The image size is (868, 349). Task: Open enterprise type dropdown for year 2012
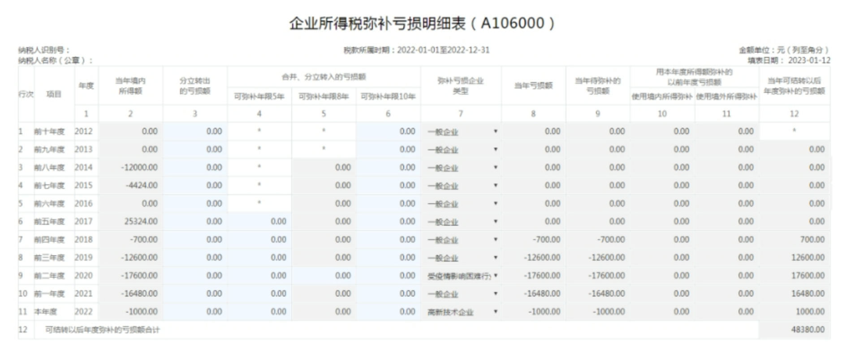462,131
